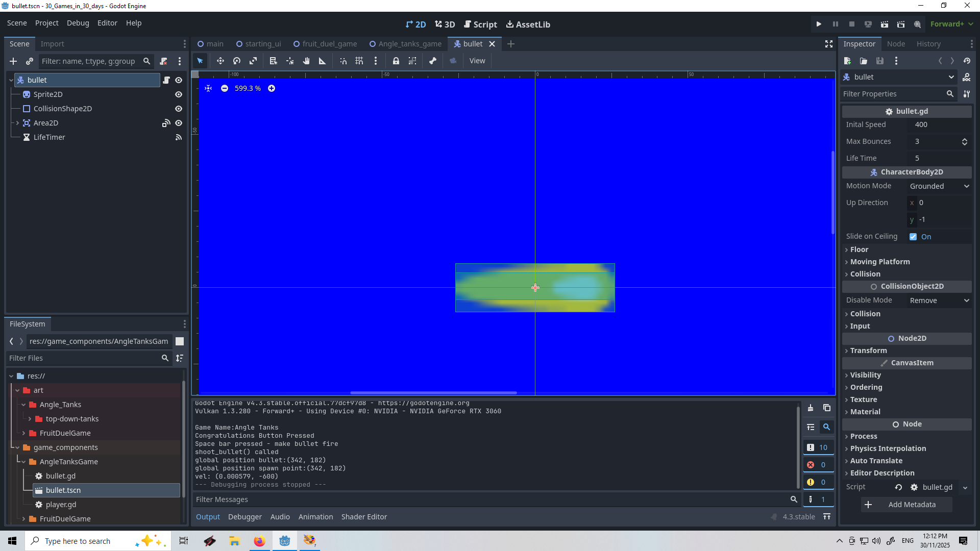Add a new child node
The width and height of the screenshot is (980, 551).
[x=13, y=61]
